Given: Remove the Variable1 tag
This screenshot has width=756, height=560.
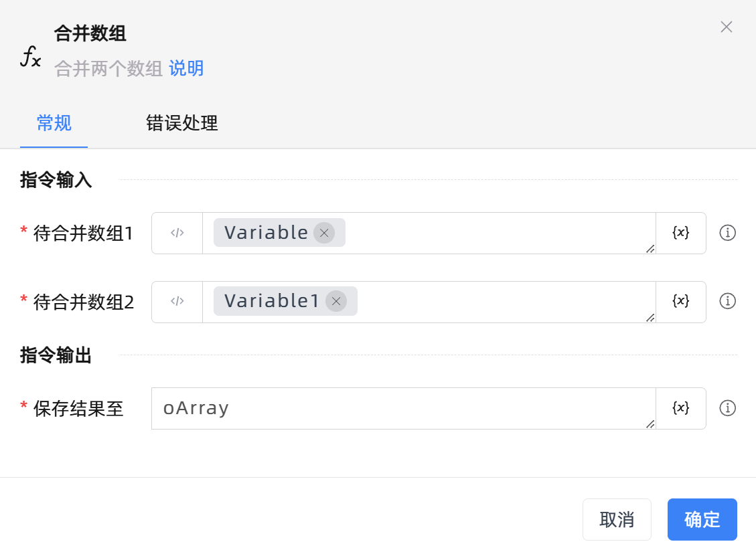Looking at the screenshot, I should pos(336,301).
